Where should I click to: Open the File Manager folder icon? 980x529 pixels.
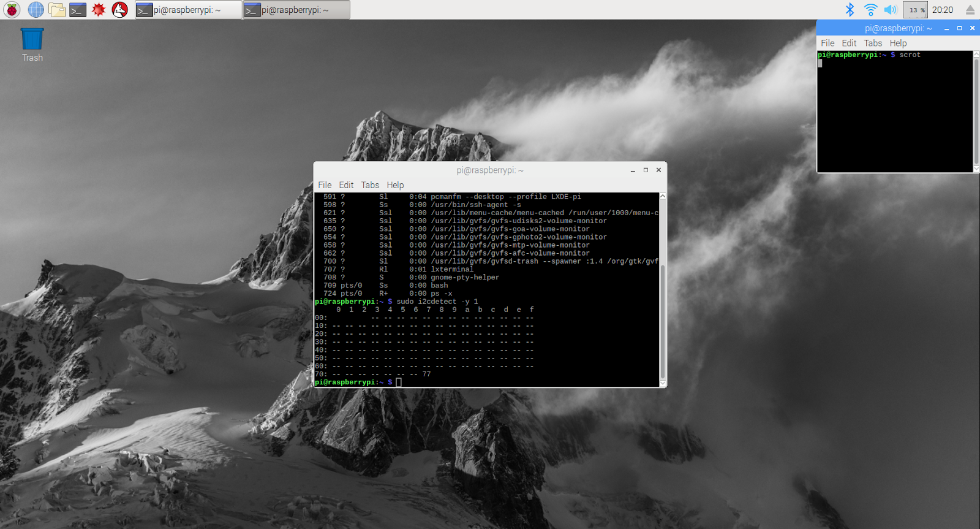57,10
